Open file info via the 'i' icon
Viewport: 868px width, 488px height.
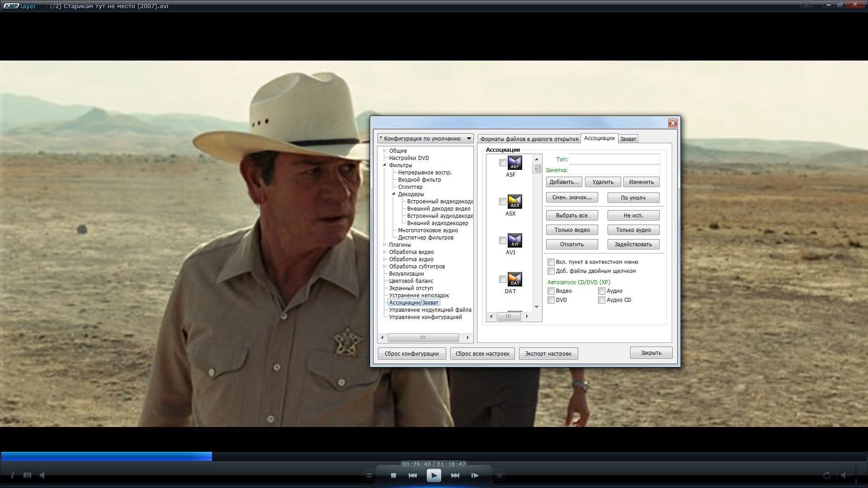(x=12, y=475)
